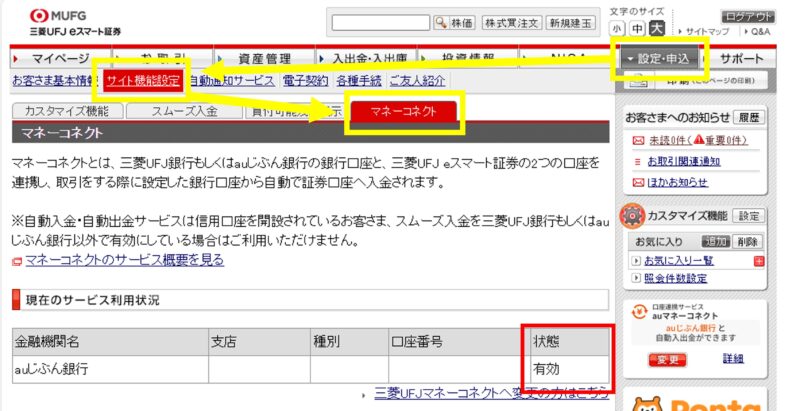Image resolution: width=800 pixels, height=411 pixels.
Task: Click icon before サービス概要を見る link
Action: coord(17,262)
